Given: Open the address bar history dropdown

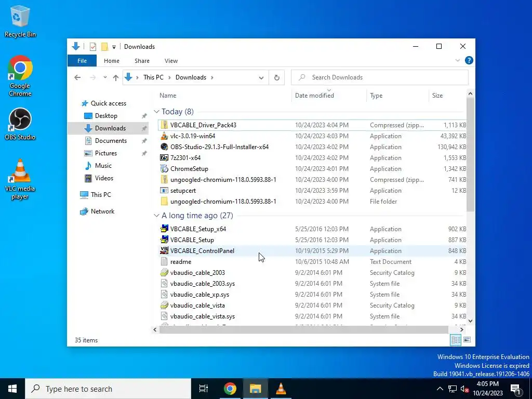Looking at the screenshot, I should (261, 78).
